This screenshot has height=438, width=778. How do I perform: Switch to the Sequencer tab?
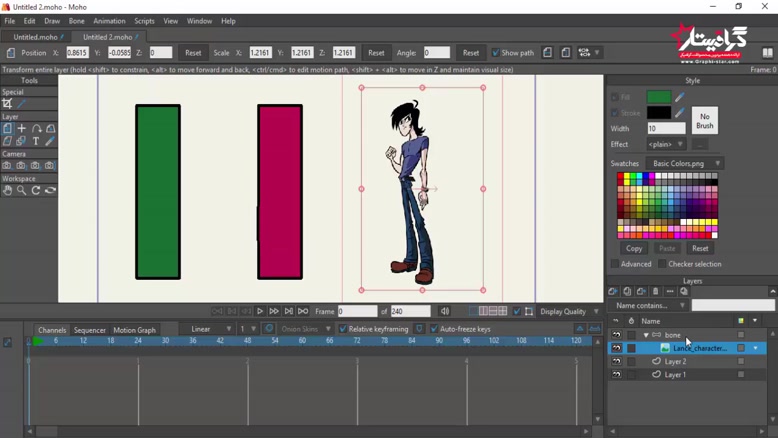click(90, 330)
